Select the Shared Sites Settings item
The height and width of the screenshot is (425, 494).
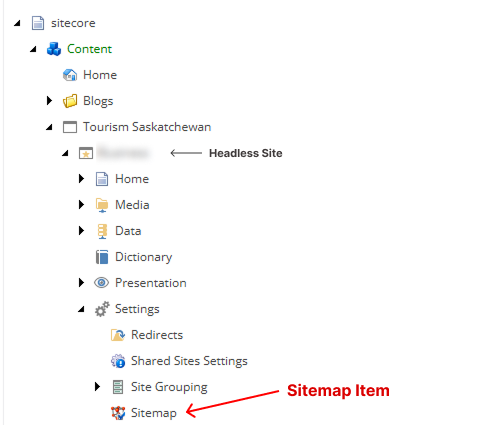tap(189, 361)
